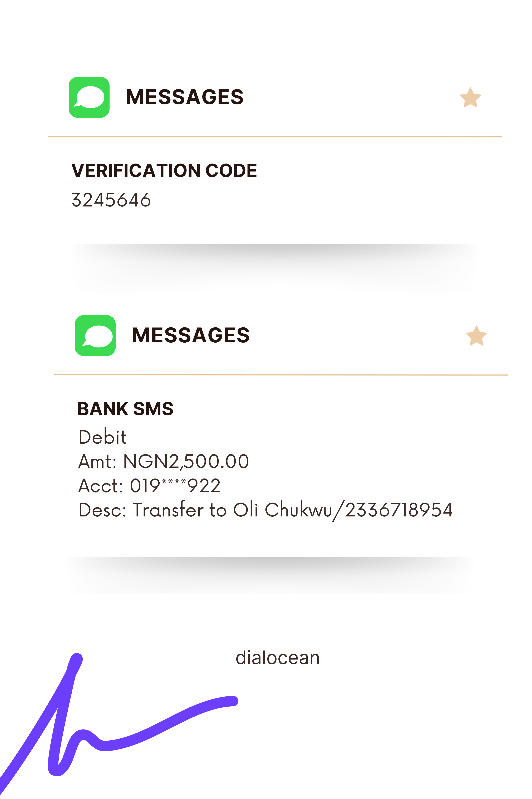This screenshot has height=799, width=532.
Task: Select the first MESSAGES header title
Action: click(x=185, y=97)
